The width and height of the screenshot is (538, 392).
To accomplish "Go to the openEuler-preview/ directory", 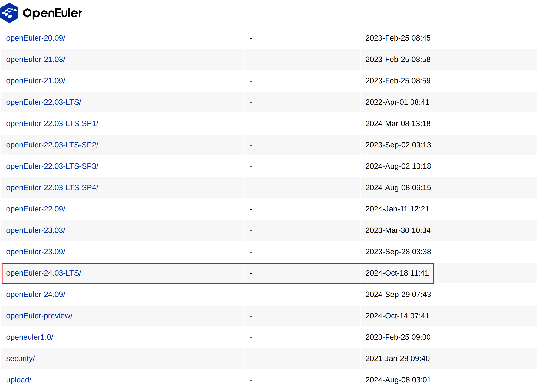I will tap(39, 316).
